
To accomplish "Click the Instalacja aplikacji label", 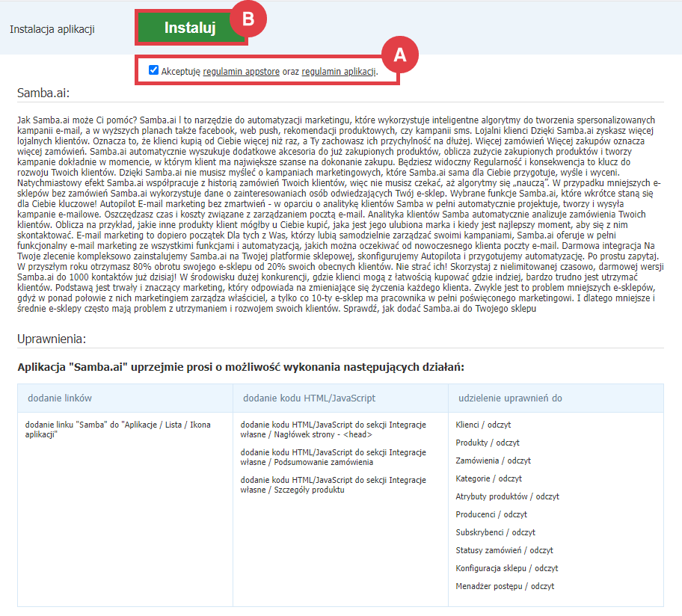I will pyautogui.click(x=52, y=29).
